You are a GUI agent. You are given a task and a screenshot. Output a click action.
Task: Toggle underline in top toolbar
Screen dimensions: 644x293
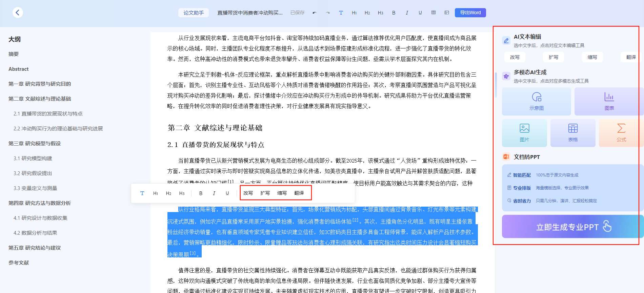(x=420, y=13)
